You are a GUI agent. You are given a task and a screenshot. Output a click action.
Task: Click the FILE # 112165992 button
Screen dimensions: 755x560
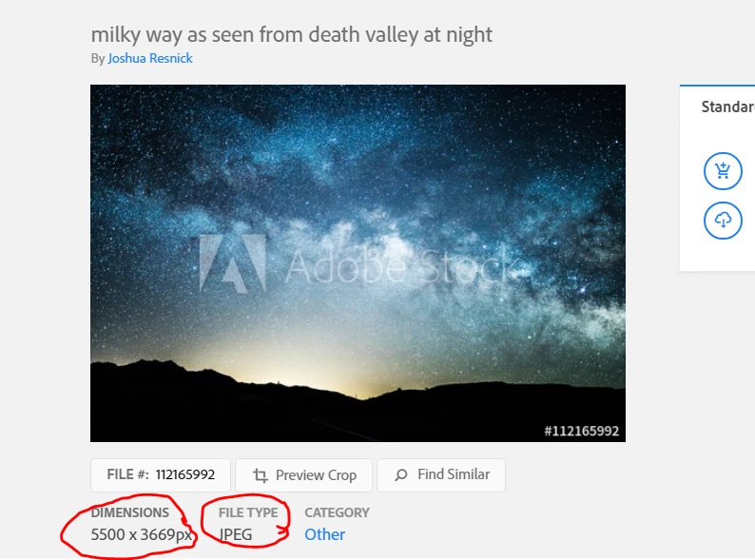click(161, 474)
